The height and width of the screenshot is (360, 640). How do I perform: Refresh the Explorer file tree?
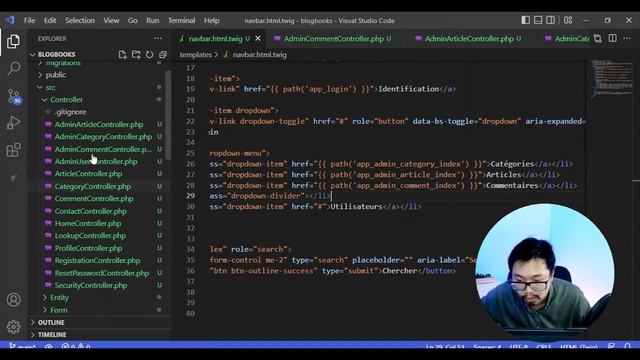click(x=149, y=55)
